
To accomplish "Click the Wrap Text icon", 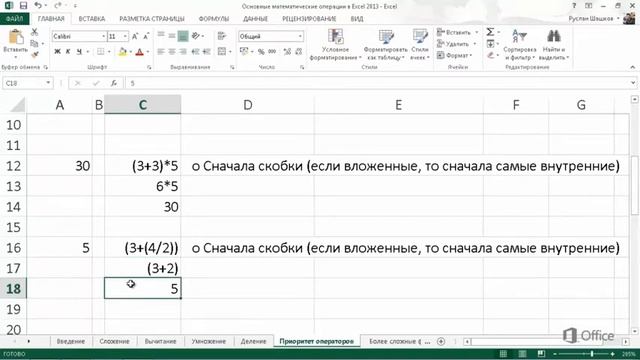I will 222,36.
